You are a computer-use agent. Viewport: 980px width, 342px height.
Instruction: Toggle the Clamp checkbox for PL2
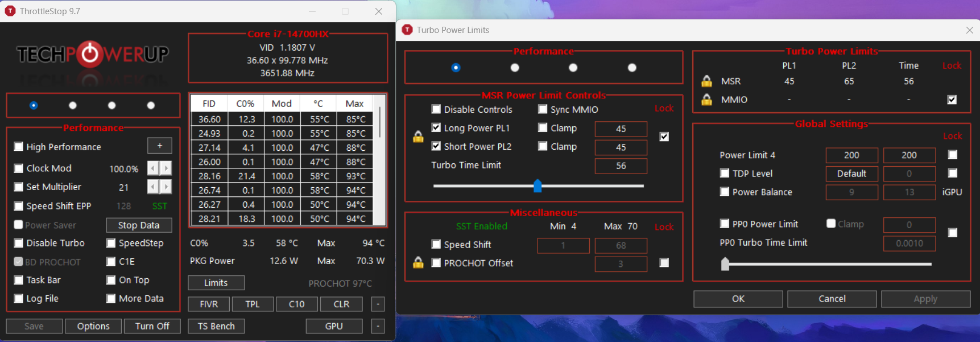(x=543, y=146)
